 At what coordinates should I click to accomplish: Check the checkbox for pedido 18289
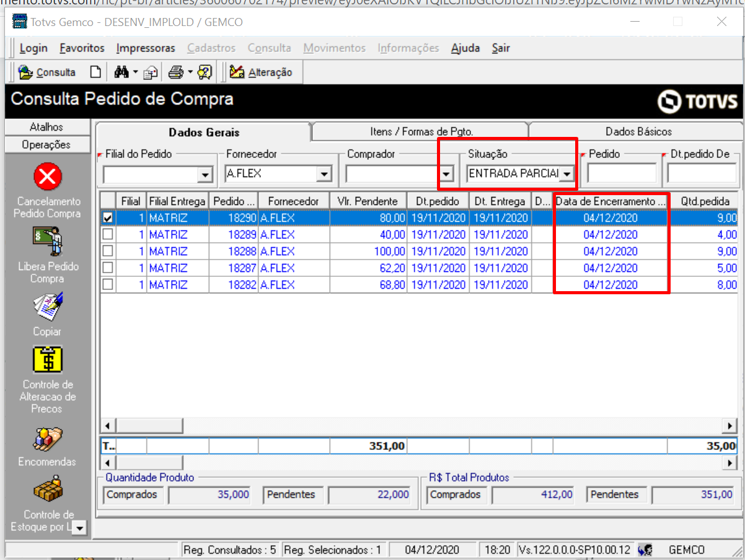108,235
